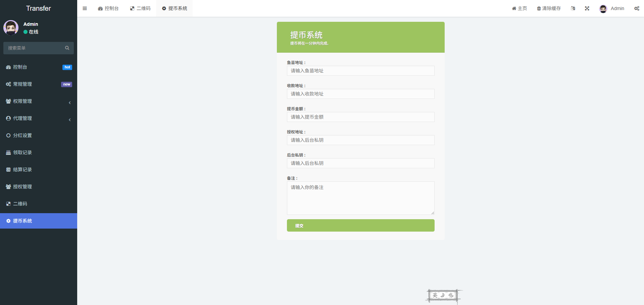Collapse the currently open 提币系统 menu item
This screenshot has height=305, width=644.
click(22, 221)
